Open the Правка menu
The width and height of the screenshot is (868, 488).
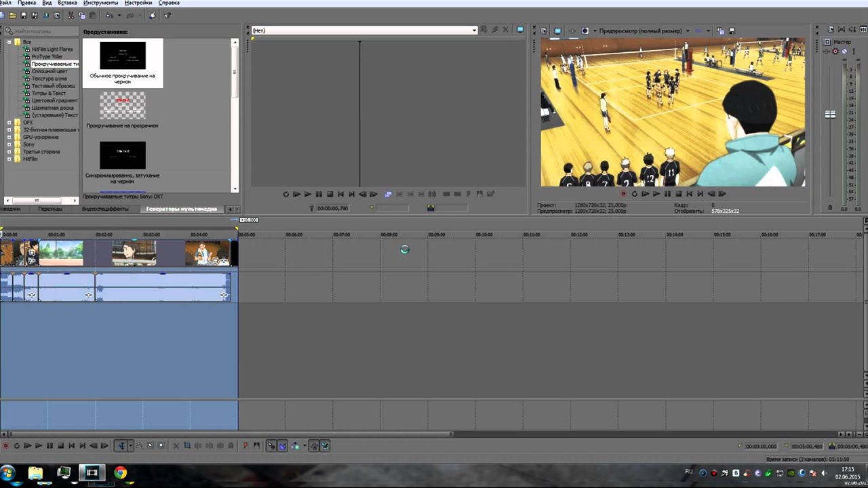27,3
